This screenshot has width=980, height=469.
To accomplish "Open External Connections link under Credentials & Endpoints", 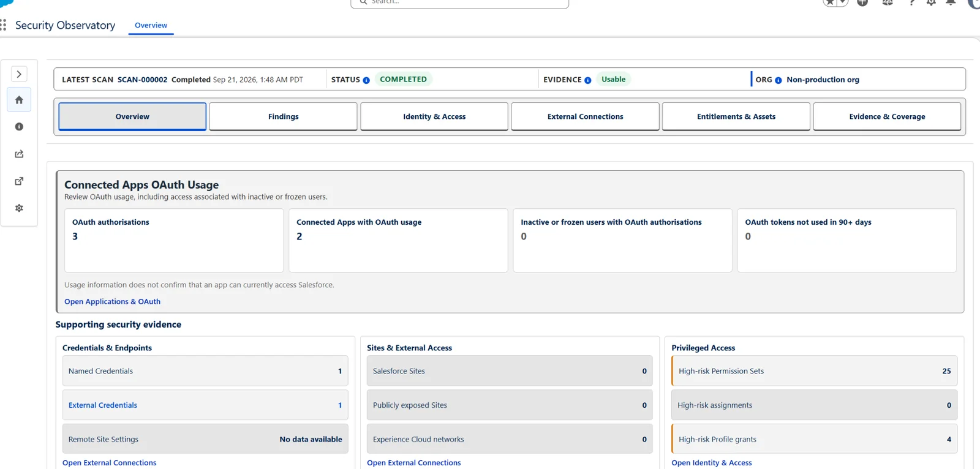I will tap(109, 463).
